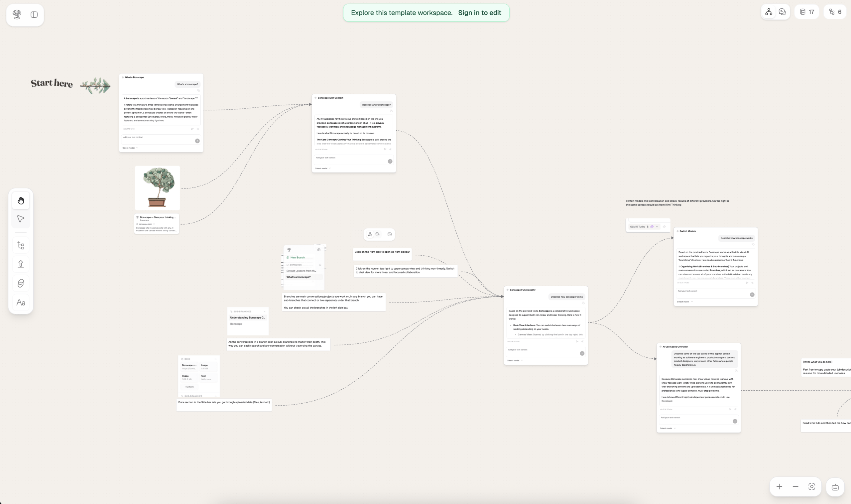Viewport: 851px width, 504px height.
Task: Select the "Branches are main conversations" note
Action: point(334,302)
